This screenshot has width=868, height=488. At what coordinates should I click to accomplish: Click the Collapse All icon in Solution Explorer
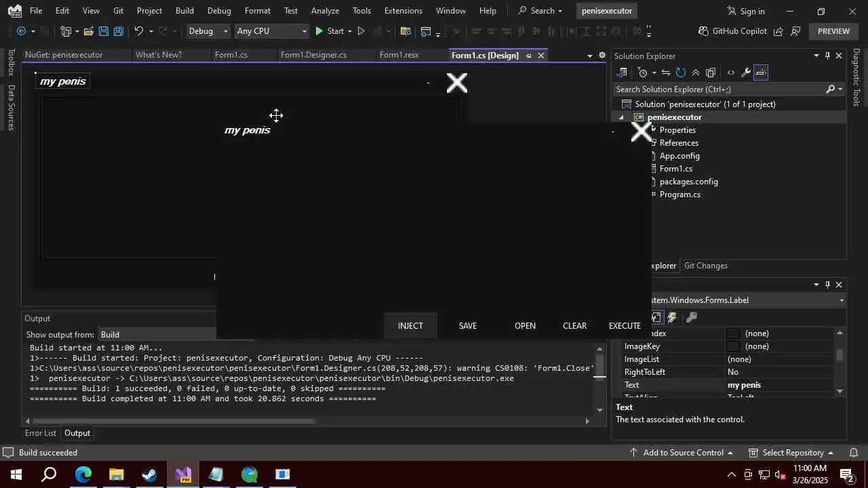695,73
